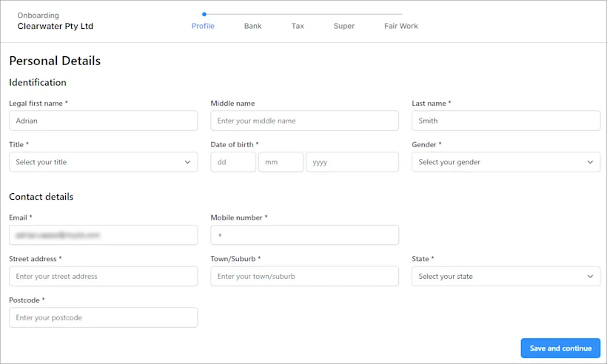This screenshot has width=607, height=364.
Task: Click the Postcode input field
Action: pos(104,317)
